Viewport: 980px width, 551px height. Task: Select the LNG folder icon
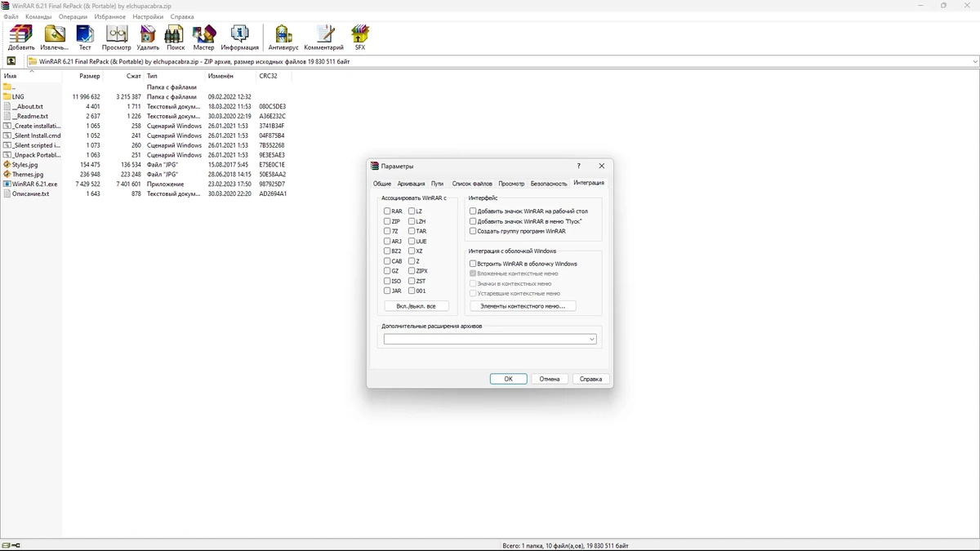7,96
